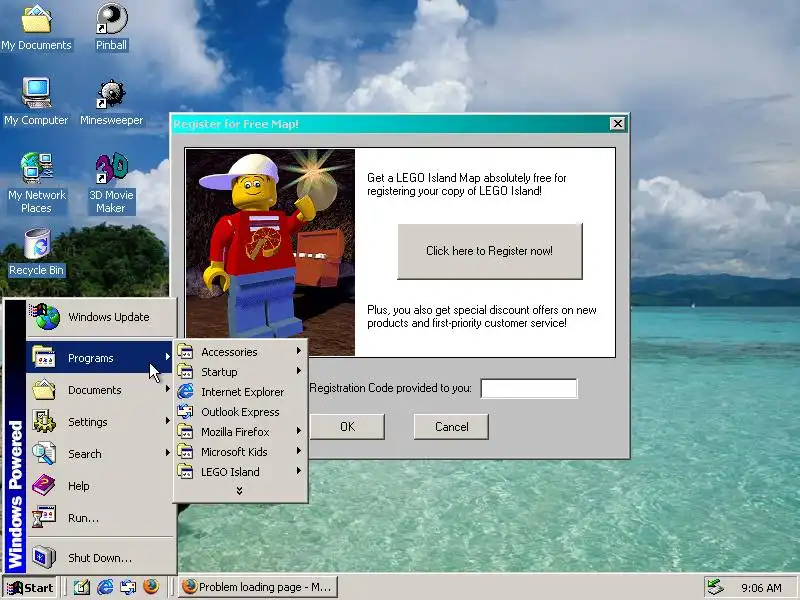Select the 3D Movie Maker shortcut
Viewport: 800px width, 600px height.
coord(111,183)
